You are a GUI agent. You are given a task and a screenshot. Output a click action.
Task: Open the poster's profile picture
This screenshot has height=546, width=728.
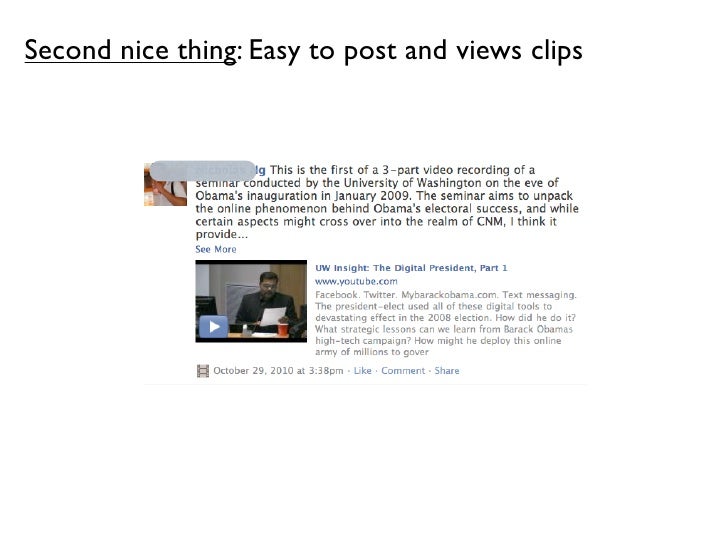[165, 184]
